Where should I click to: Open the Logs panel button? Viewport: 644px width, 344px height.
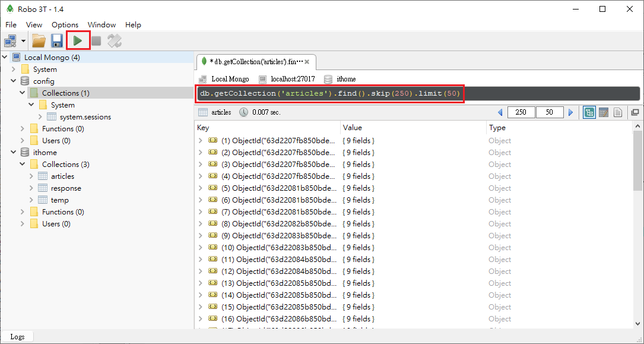17,337
